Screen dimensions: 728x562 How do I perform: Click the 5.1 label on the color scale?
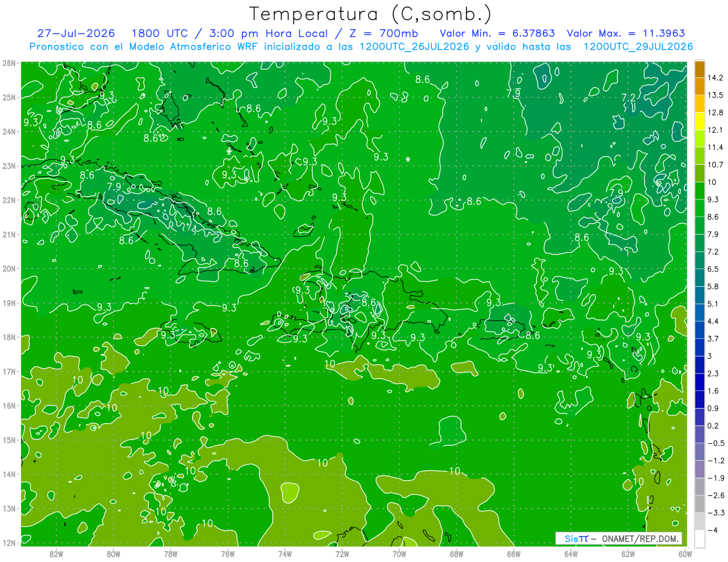pyautogui.click(x=713, y=304)
